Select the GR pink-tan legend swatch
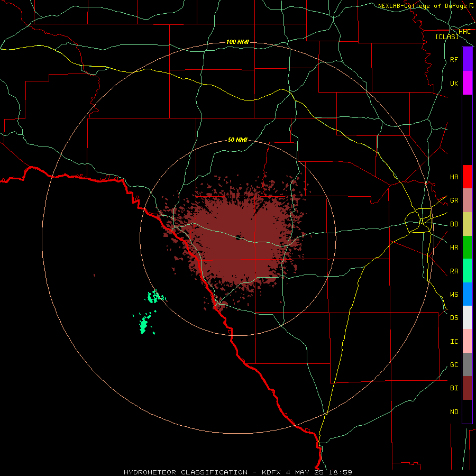 coord(467,200)
